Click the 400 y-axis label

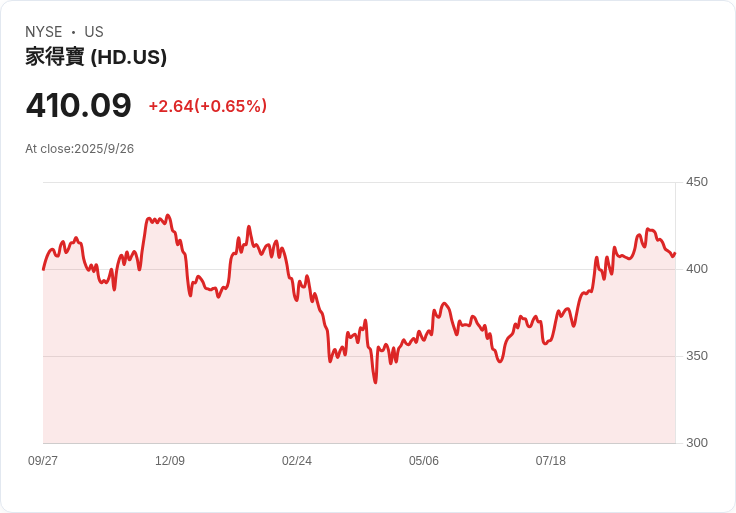[x=697, y=269]
